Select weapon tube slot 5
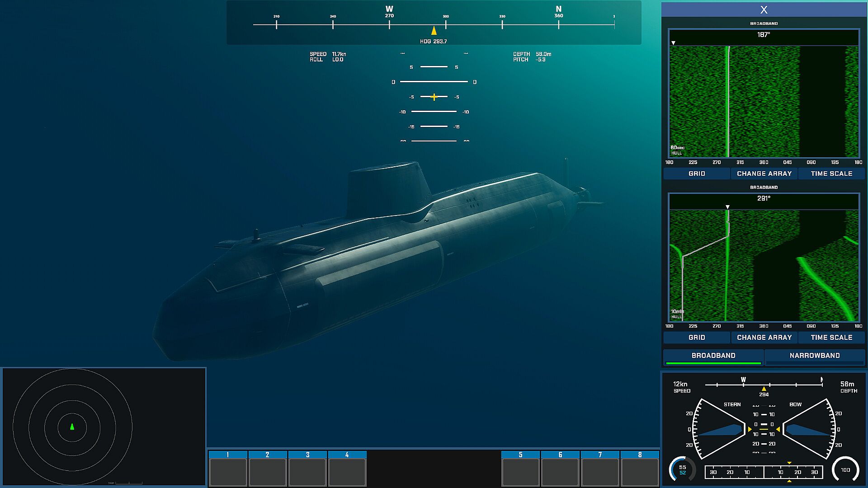868x488 pixels. [520, 472]
